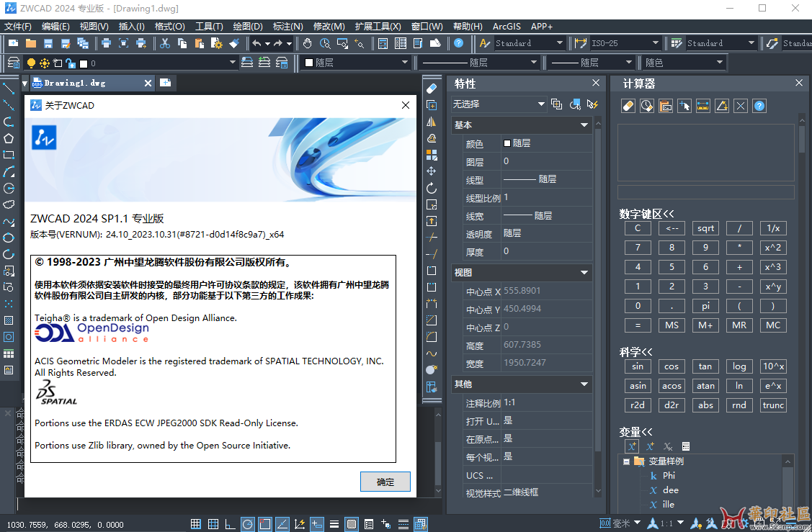Click the Zoom Realtime magnifier icon

click(x=325, y=43)
